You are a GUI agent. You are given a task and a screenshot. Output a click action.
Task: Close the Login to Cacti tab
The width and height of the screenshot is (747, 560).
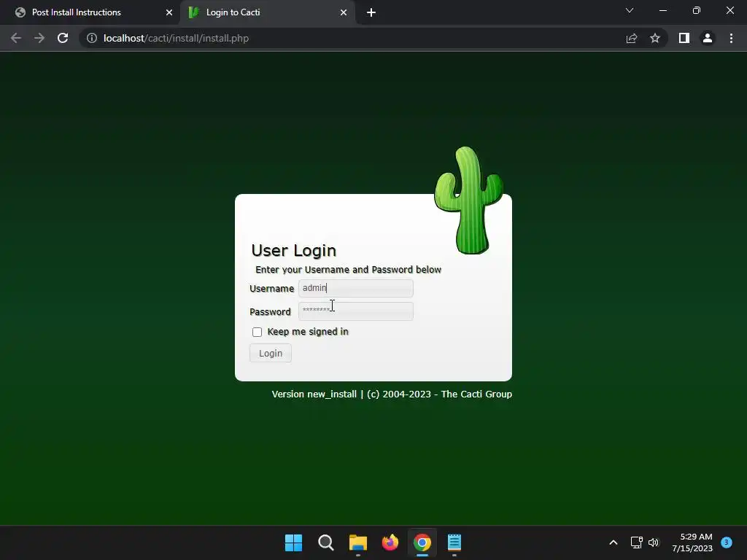[344, 12]
